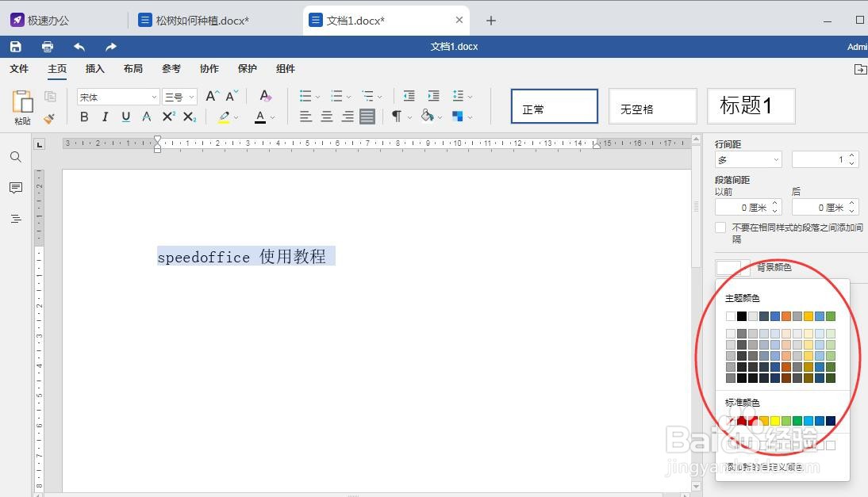Decrease line spacing value with stepper
Screen dimensions: 868x497
point(852,164)
